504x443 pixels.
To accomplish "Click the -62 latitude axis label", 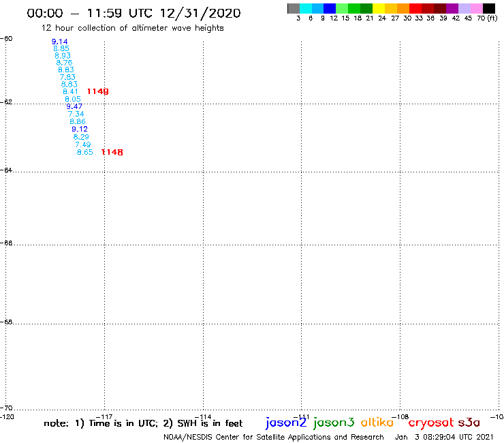I will tap(6, 102).
